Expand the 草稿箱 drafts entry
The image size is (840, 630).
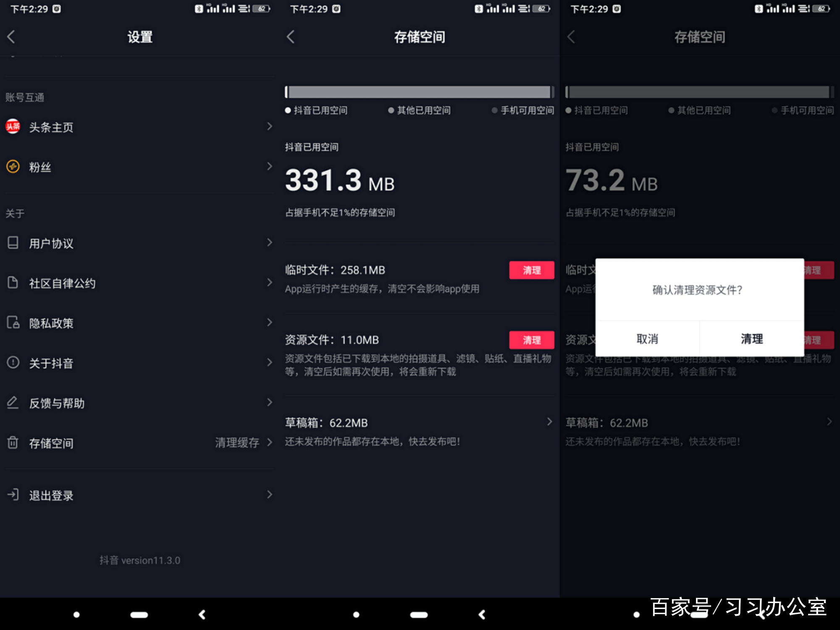550,422
